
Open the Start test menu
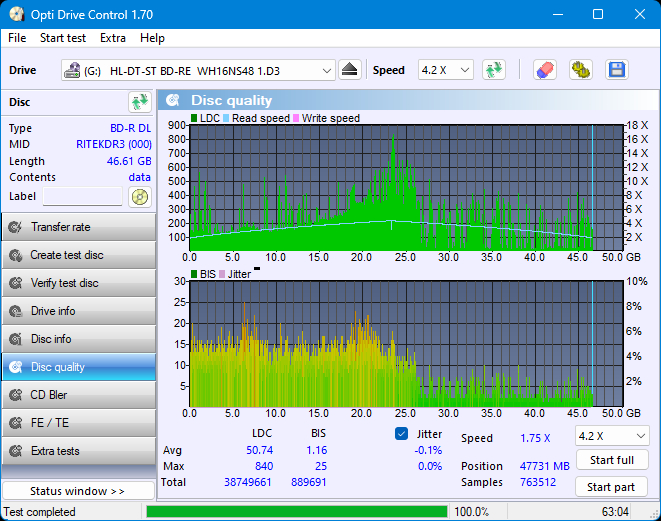pos(63,38)
